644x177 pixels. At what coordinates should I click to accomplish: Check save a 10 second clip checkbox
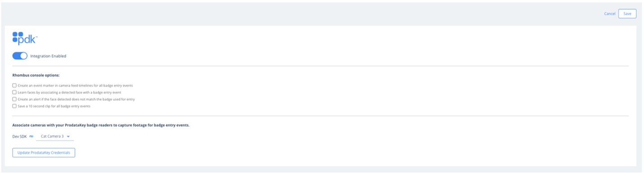pos(14,106)
